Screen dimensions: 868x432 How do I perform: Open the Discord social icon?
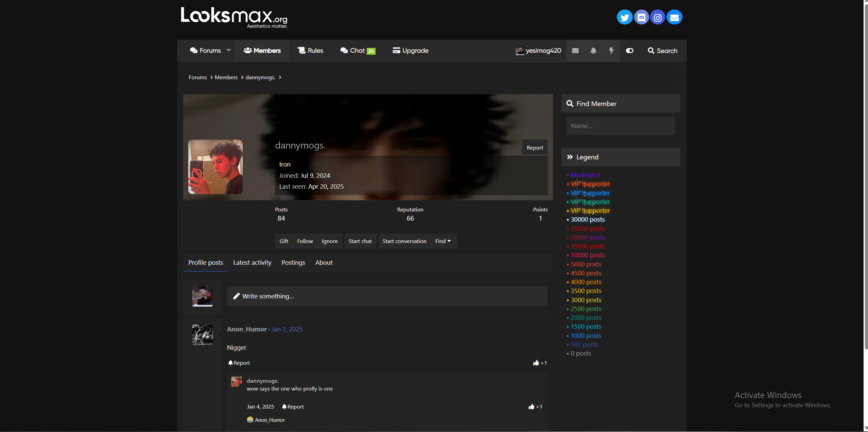coord(641,17)
